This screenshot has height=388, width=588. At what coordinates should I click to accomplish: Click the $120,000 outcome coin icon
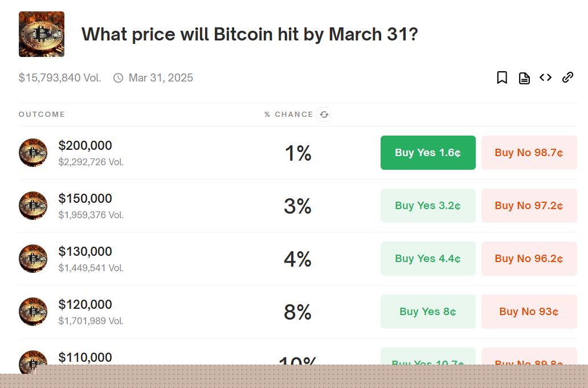(x=33, y=312)
